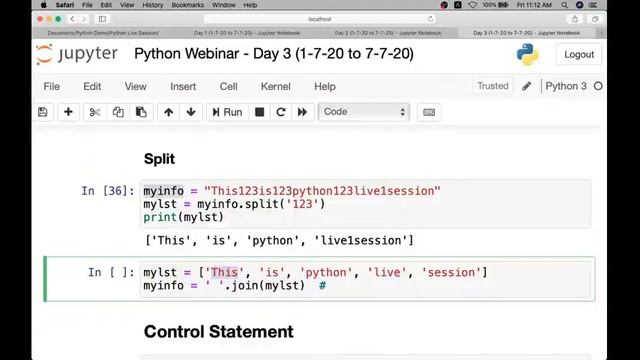Toggle the Safari sidebar icon
The height and width of the screenshot is (360, 640).
click(102, 19)
